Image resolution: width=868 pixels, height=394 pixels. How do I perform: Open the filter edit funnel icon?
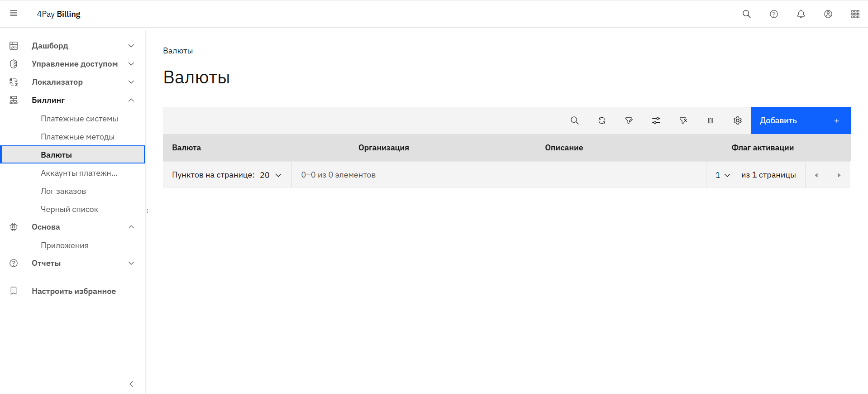point(629,120)
